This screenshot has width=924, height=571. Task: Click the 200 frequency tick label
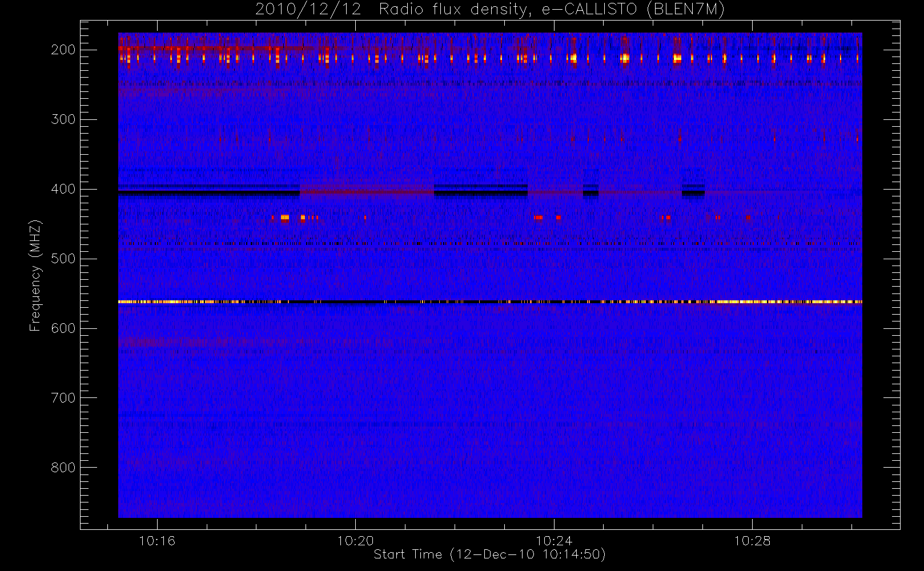(63, 50)
